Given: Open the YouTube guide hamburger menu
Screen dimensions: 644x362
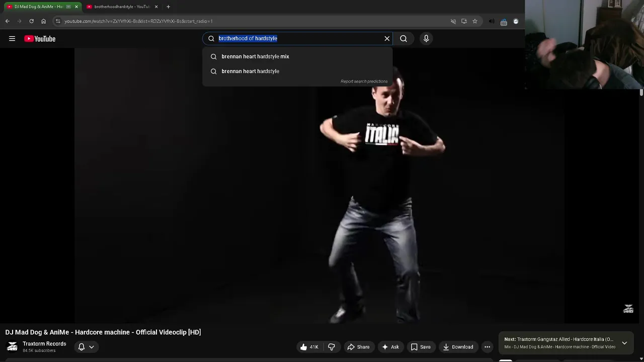Looking at the screenshot, I should pyautogui.click(x=12, y=39).
